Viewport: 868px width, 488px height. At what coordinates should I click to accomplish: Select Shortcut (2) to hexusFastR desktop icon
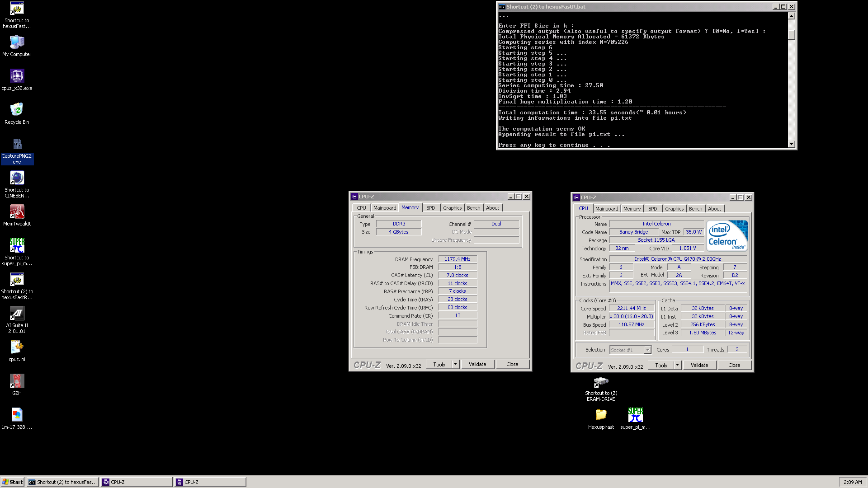click(17, 286)
